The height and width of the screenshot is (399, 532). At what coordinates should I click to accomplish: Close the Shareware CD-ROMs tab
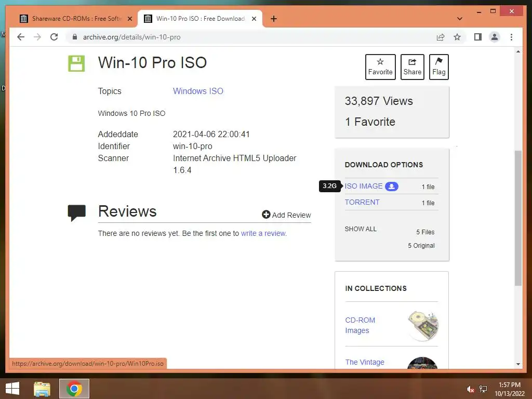[129, 19]
